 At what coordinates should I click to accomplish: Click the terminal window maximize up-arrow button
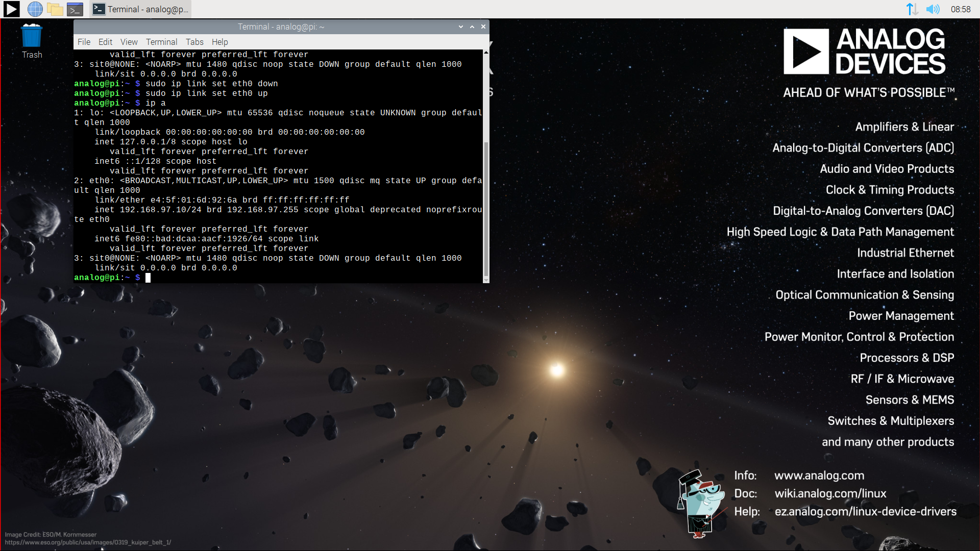click(x=472, y=27)
